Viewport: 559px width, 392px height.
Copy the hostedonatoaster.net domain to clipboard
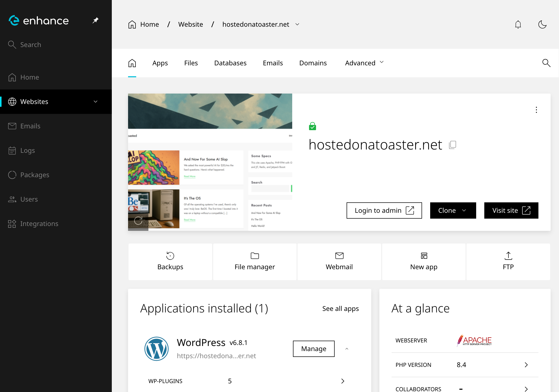coord(453,145)
